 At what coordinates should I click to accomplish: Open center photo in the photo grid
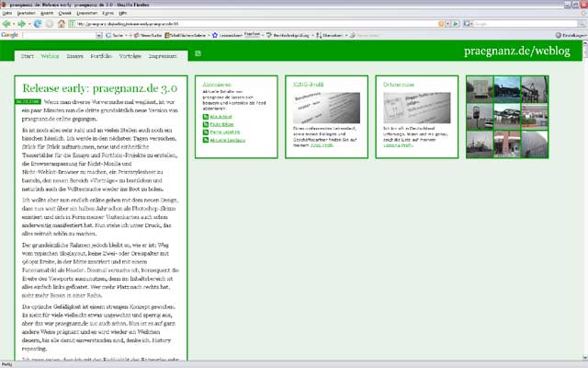coord(507,117)
